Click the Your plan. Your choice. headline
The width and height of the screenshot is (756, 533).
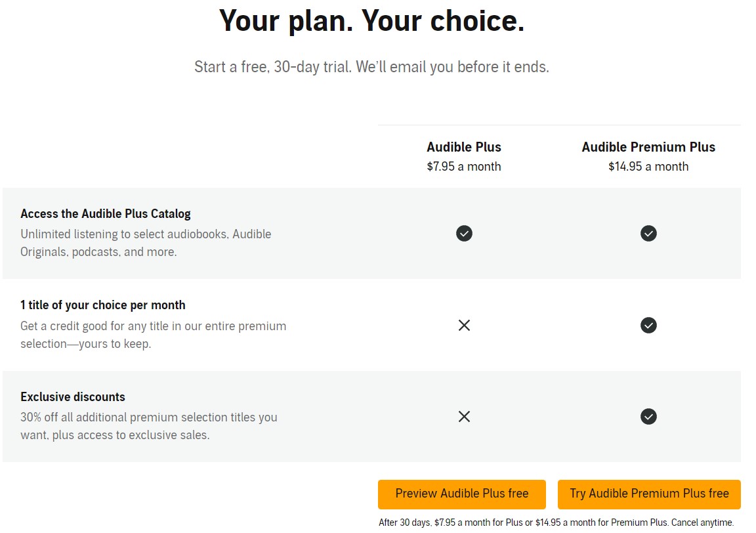point(371,21)
